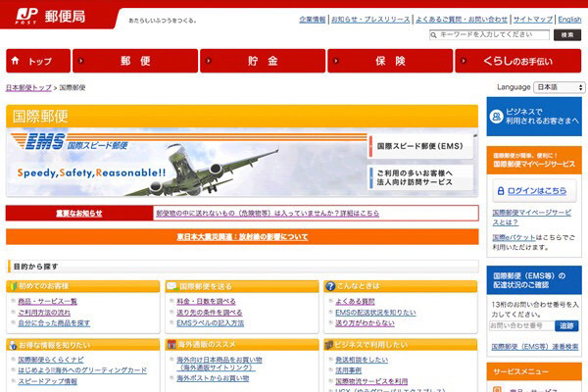Click the lock icon beside ログインはこちら
588x392 pixels.
point(501,191)
